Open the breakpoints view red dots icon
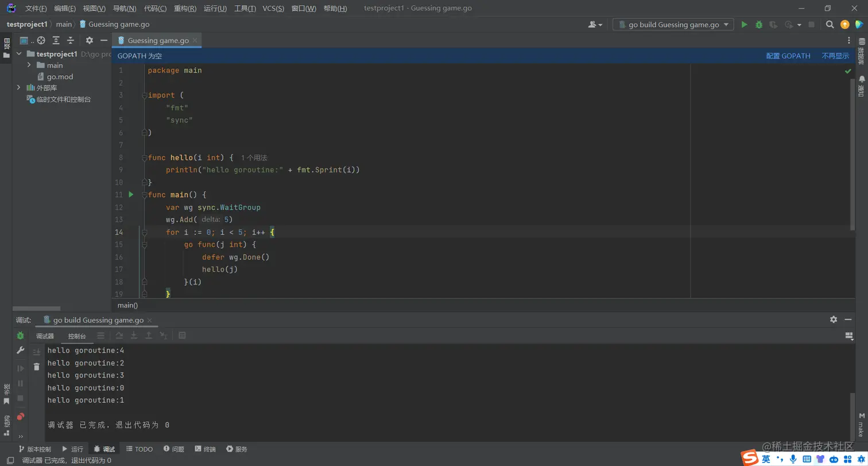Viewport: 868px width, 466px height. [21, 417]
